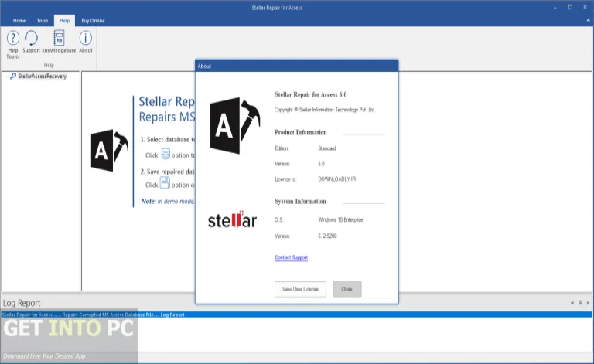Viewport: 594px width, 364px height.
Task: Click the 'Windows 10 Enterprise' O.S. value
Action: 340,219
